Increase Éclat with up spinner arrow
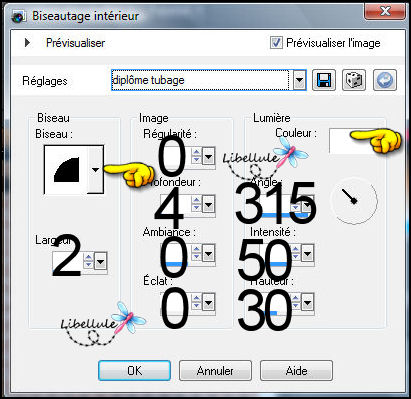The width and height of the screenshot is (411, 399). tap(196, 299)
